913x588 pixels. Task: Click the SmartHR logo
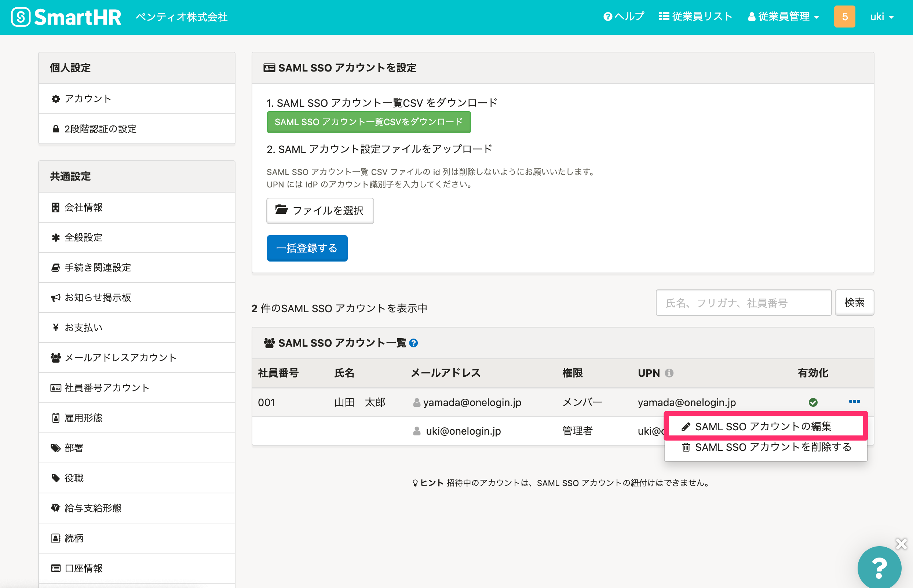tap(66, 17)
